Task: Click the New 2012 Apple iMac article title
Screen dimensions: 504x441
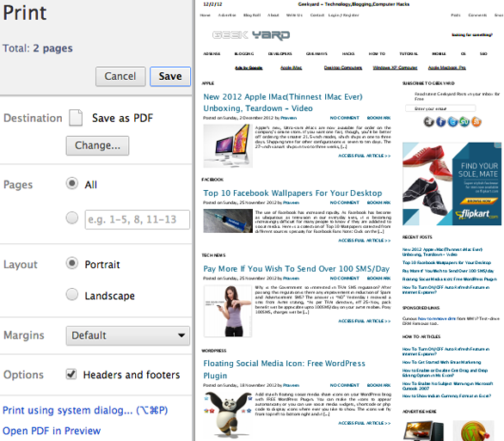Action: [283, 102]
